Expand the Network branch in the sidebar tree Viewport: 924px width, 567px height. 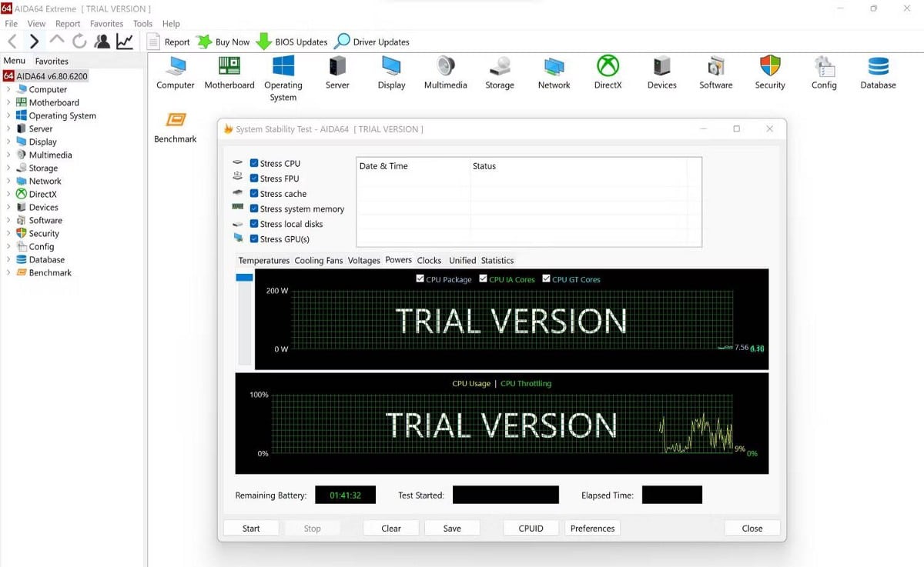8,181
